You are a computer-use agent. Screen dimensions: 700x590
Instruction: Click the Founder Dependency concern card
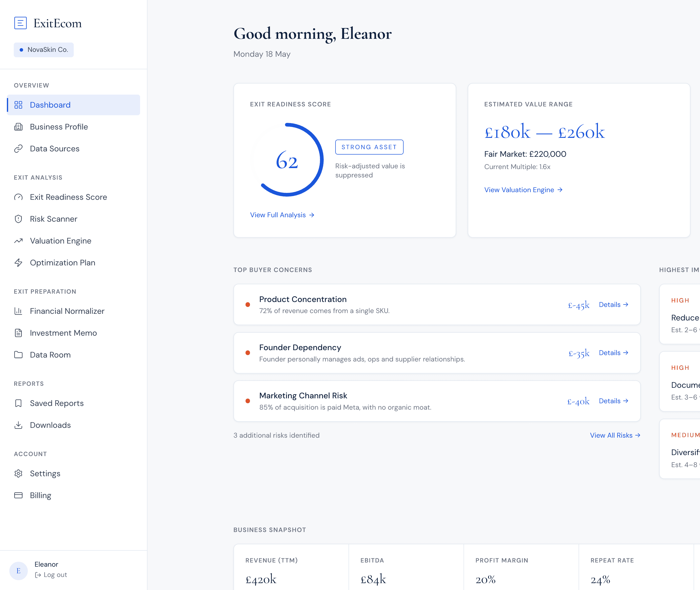pyautogui.click(x=437, y=353)
